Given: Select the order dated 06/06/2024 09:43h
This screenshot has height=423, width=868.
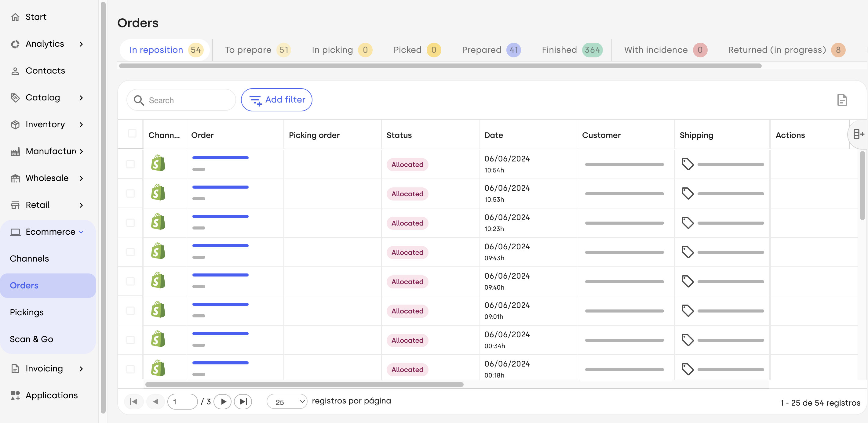Looking at the screenshot, I should (130, 252).
